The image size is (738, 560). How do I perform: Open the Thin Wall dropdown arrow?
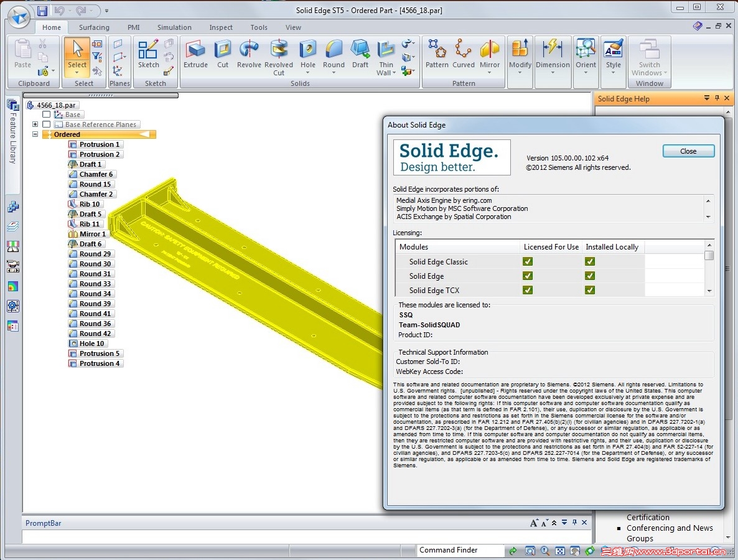(x=394, y=73)
